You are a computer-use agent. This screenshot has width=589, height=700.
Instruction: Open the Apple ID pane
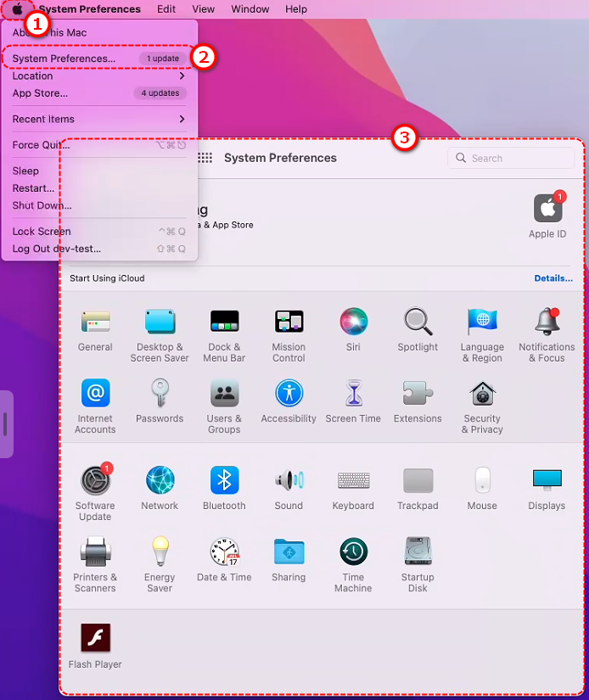(x=547, y=216)
